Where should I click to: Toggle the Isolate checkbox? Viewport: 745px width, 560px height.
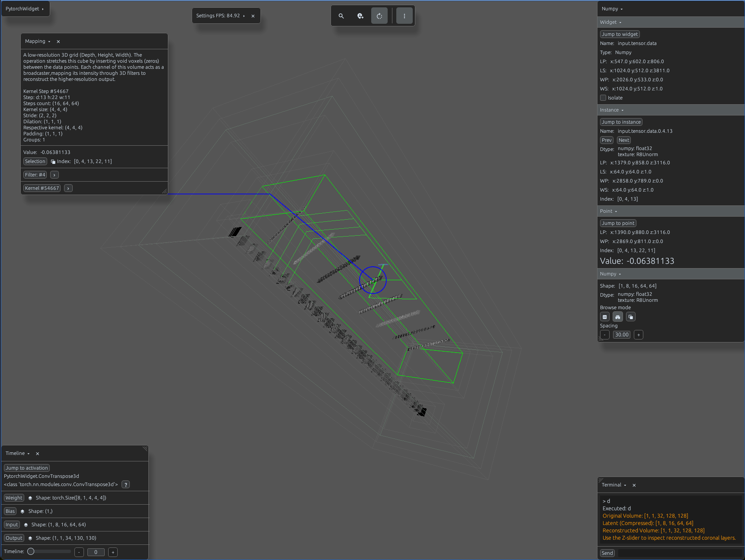coord(603,98)
